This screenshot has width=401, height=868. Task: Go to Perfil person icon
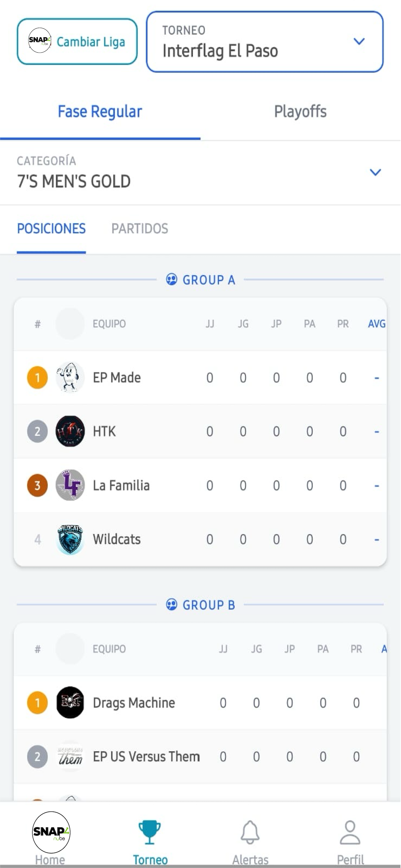[x=350, y=832]
